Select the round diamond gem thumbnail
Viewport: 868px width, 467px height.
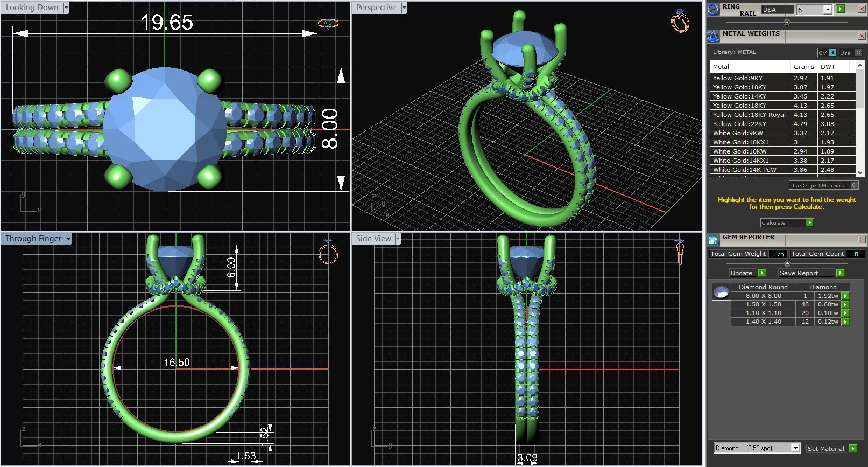(x=721, y=292)
